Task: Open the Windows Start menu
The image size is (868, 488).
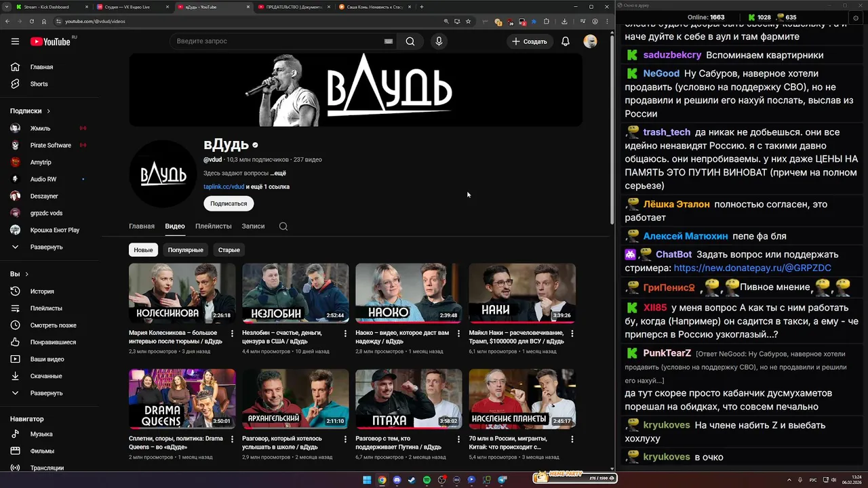Action: coord(367,480)
